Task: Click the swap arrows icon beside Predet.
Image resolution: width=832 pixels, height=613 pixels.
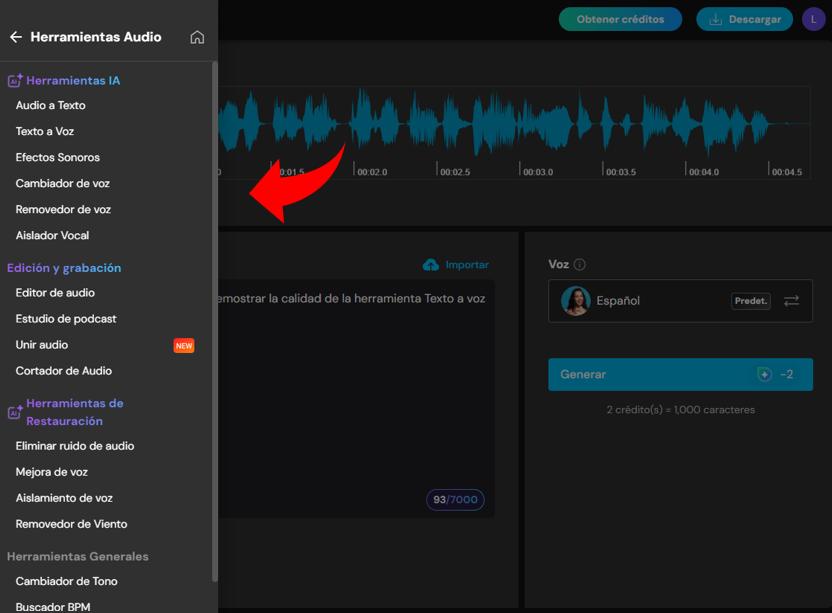Action: [x=793, y=301]
